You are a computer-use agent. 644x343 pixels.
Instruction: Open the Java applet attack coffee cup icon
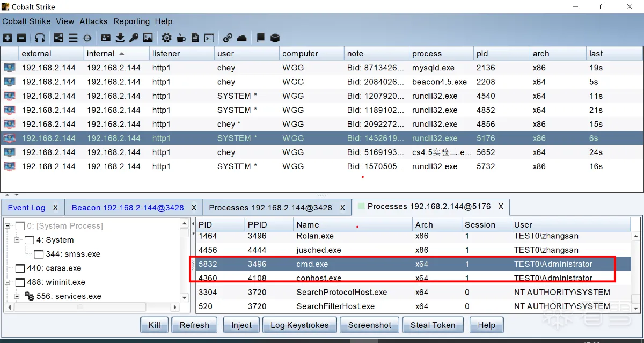181,38
